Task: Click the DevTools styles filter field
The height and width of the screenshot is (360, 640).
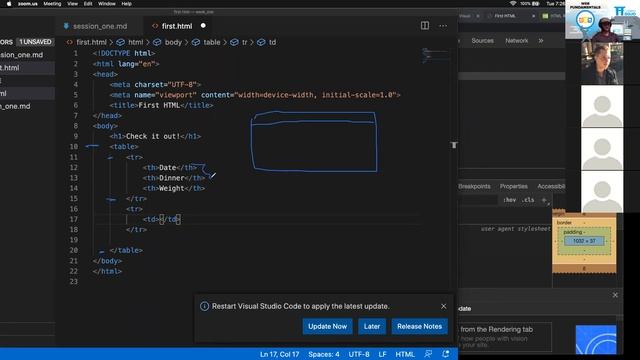Action: click(478, 200)
